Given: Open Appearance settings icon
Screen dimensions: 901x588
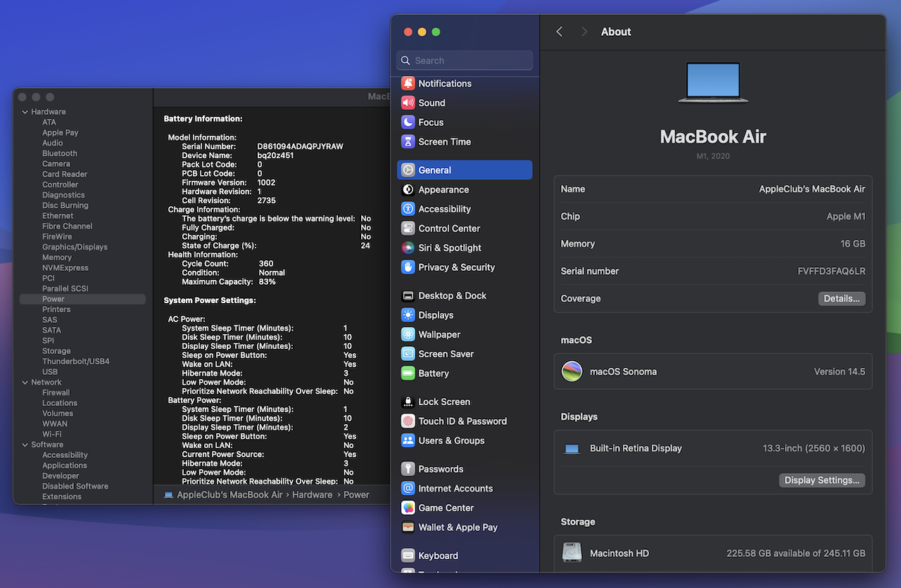Looking at the screenshot, I should (408, 189).
